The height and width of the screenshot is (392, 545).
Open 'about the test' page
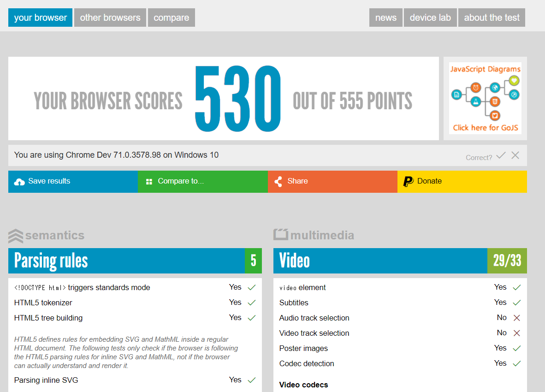coord(492,18)
